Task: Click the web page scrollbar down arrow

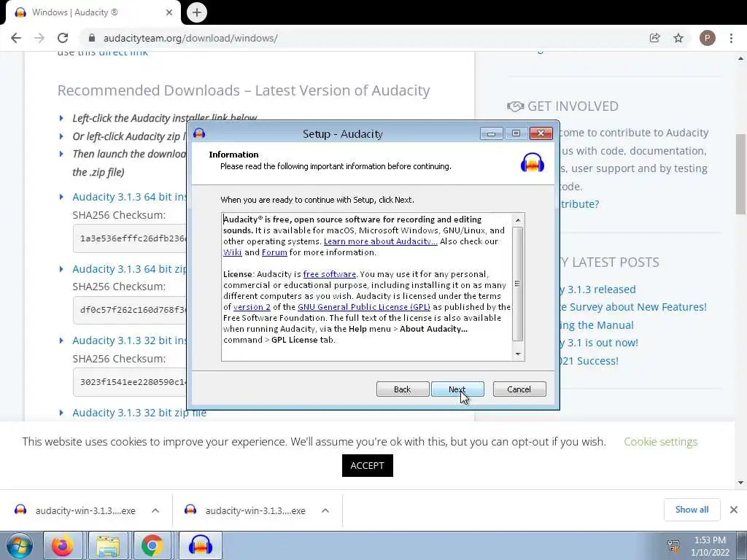Action: point(741,483)
